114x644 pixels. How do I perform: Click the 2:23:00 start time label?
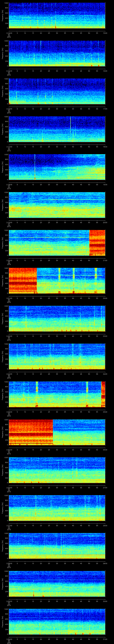[9, 374]
